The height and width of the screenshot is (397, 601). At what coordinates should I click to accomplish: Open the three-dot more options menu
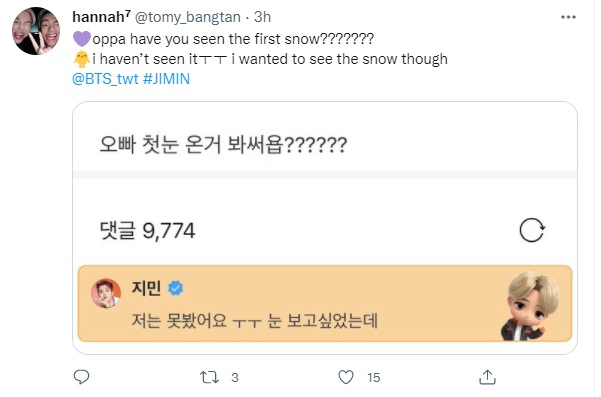[568, 17]
